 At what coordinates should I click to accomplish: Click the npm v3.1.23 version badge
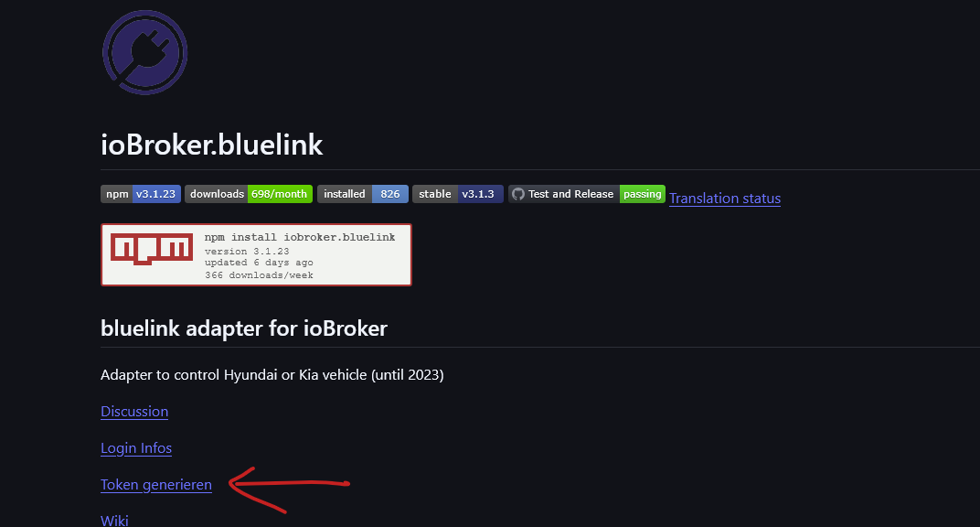(141, 194)
